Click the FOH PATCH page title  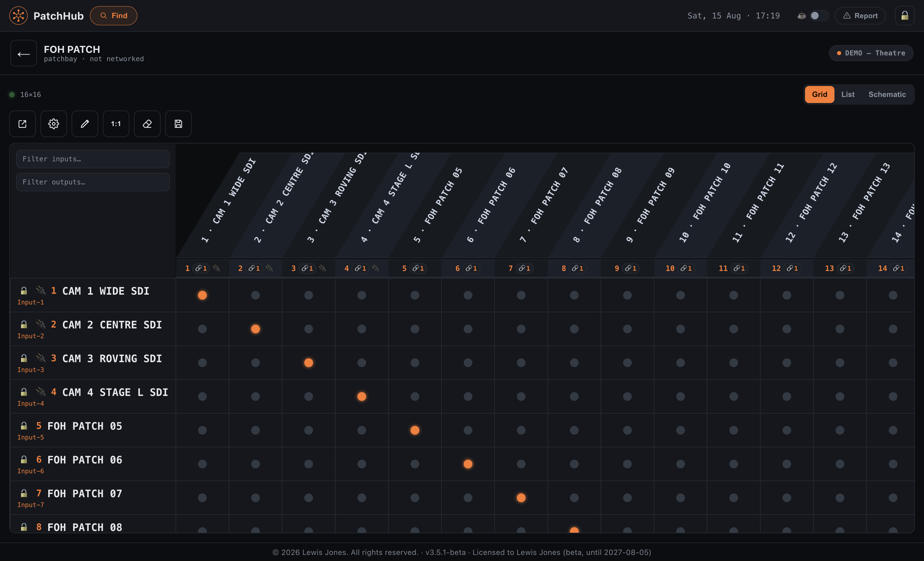click(x=72, y=49)
